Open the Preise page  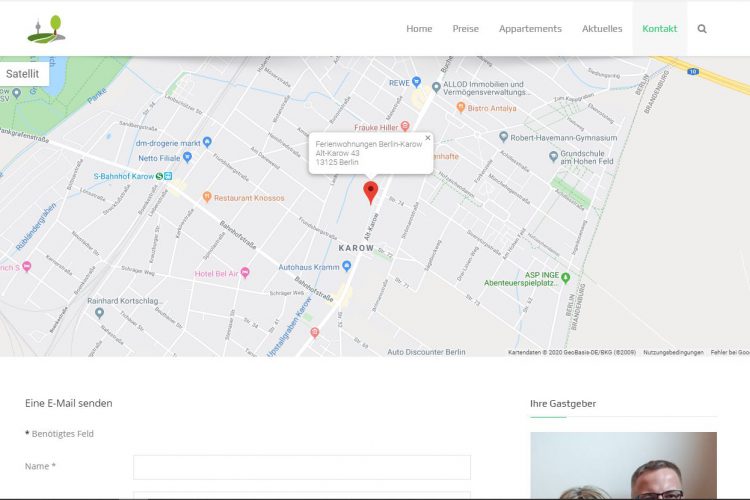tap(465, 29)
